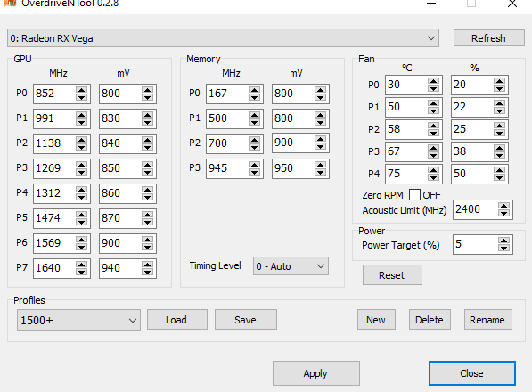Decrease Acoustic Limit with down arrow
532x392 pixels.
503,214
